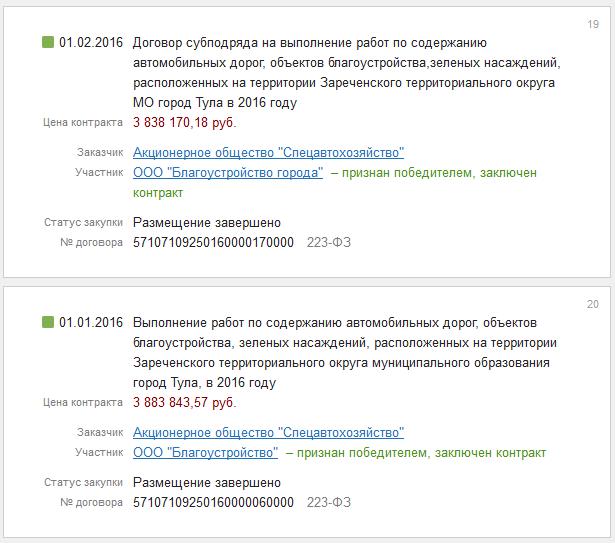Screen dimensions: 615x543
Task: Click card number 20 in the corner
Action: pyautogui.click(x=593, y=304)
